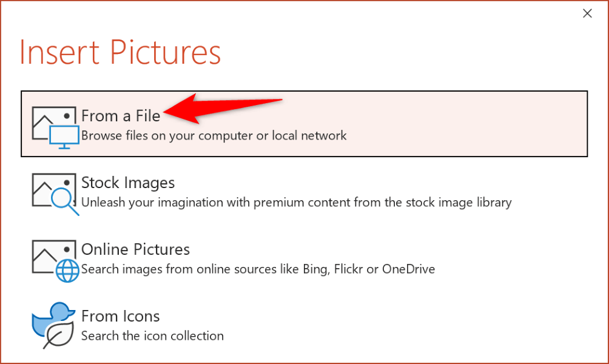Click "Search the icon collection" description
The image size is (609, 364).
pyautogui.click(x=152, y=335)
